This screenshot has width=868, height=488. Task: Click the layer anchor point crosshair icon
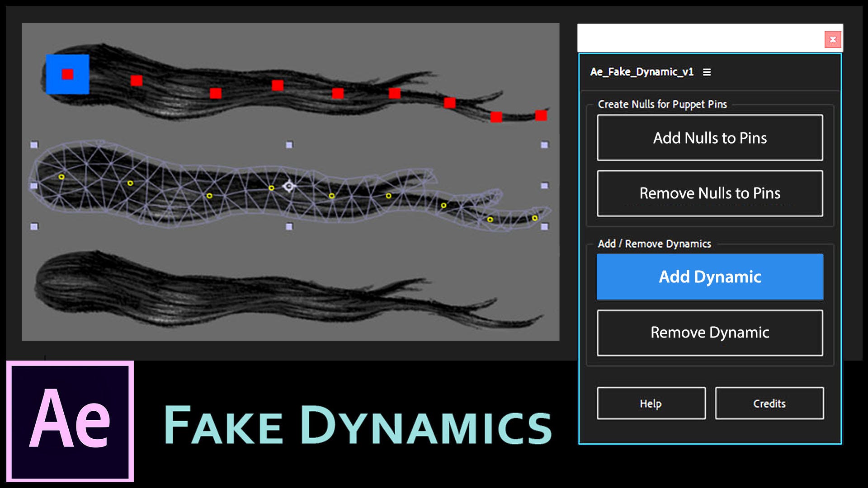[289, 186]
